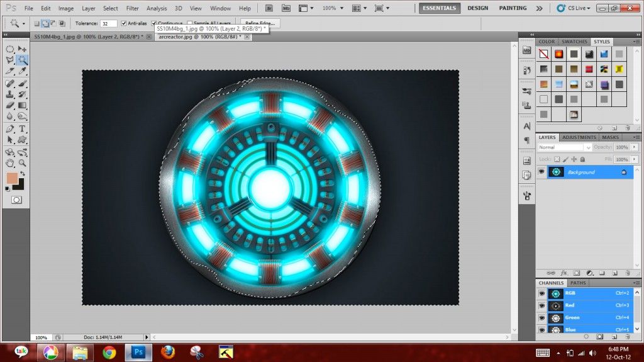This screenshot has height=362, width=644.
Task: Toggle visibility of the RGB channel
Action: (x=541, y=293)
